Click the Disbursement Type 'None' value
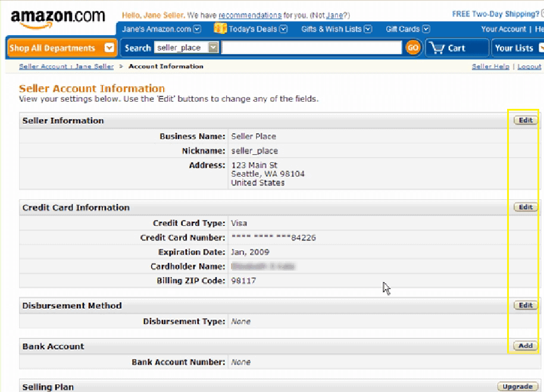Viewport: 544px width, 392px height. tap(241, 321)
